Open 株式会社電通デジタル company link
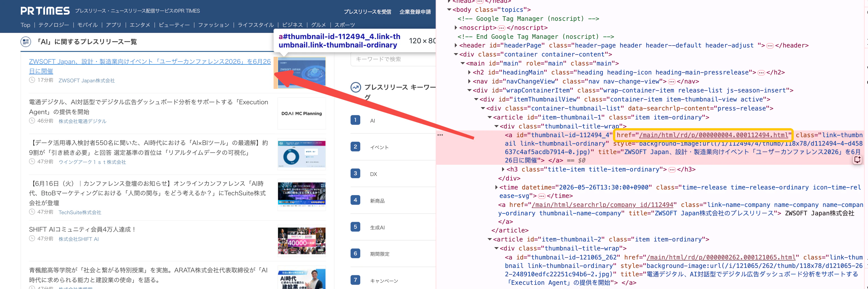The height and width of the screenshot is (289, 868). click(x=82, y=121)
